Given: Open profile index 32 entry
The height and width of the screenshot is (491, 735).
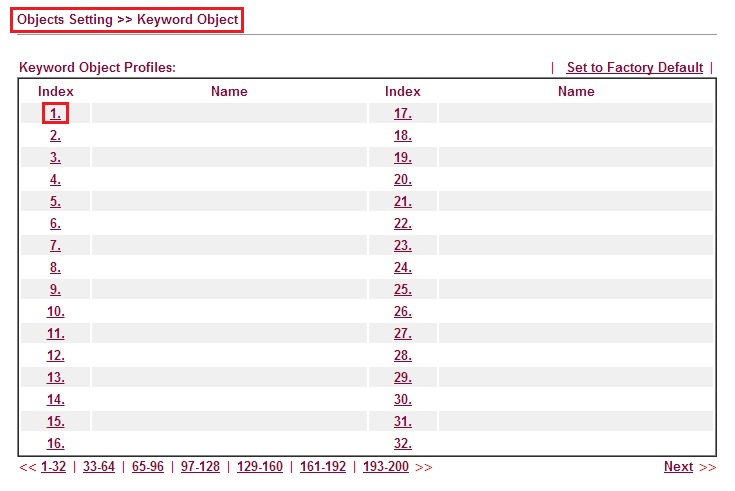Looking at the screenshot, I should 402,443.
